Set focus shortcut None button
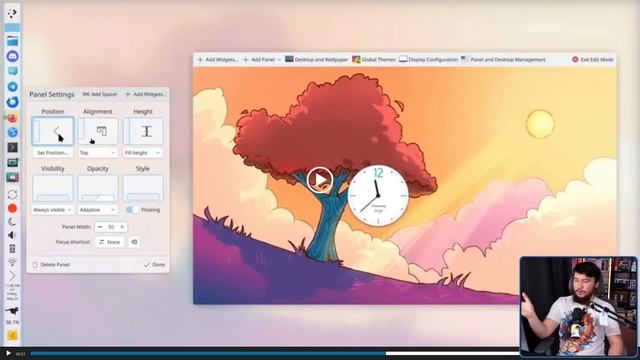Image resolution: width=640 pixels, height=360 pixels. pos(109,242)
